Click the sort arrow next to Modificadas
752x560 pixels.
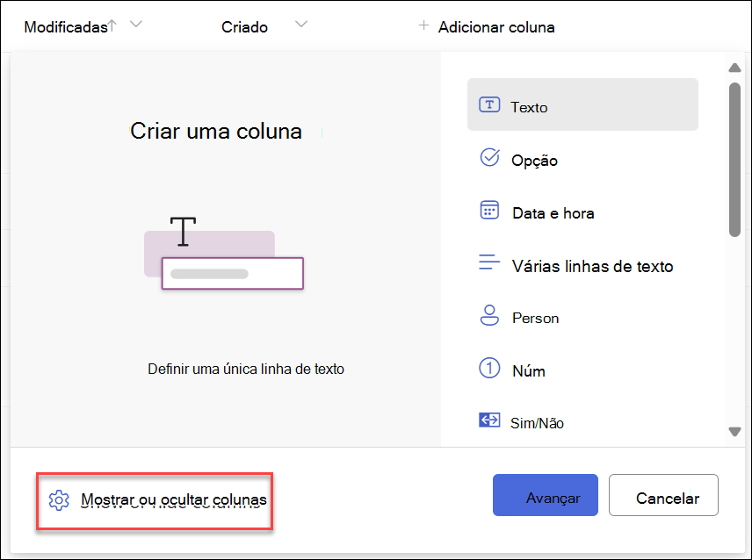pos(112,25)
